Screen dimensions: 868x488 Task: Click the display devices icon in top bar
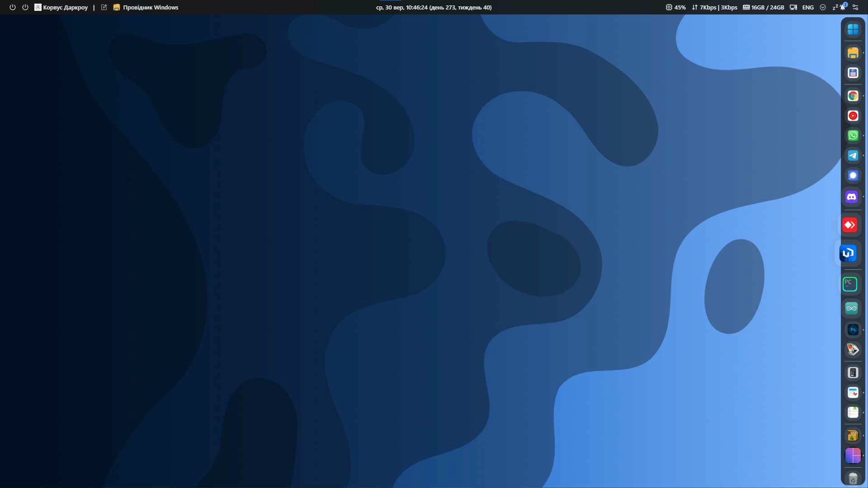point(793,7)
